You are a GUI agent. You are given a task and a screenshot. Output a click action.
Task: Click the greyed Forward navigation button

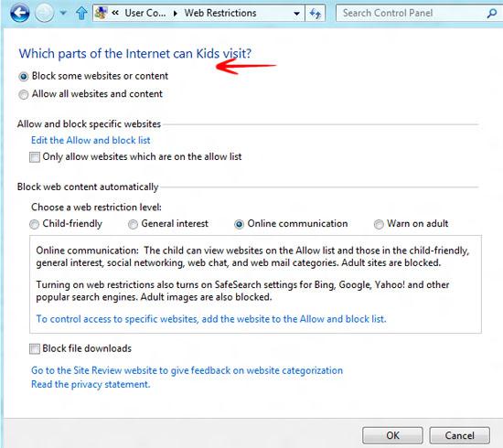click(x=44, y=13)
